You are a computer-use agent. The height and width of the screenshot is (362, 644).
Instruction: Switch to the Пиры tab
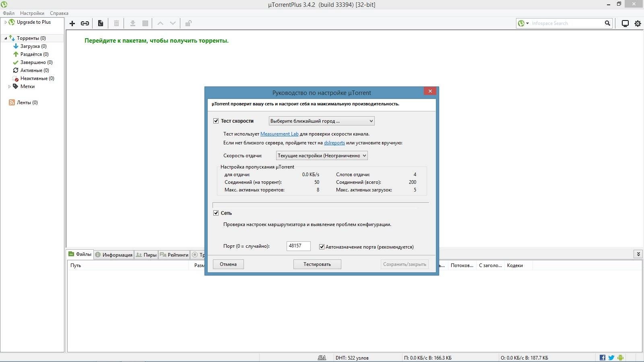147,255
